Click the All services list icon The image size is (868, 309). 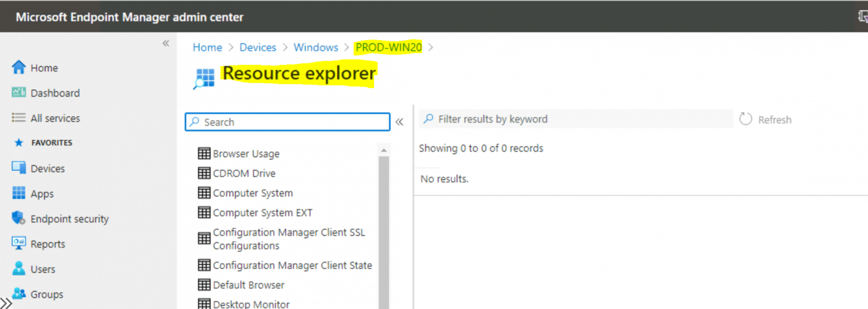coord(19,117)
